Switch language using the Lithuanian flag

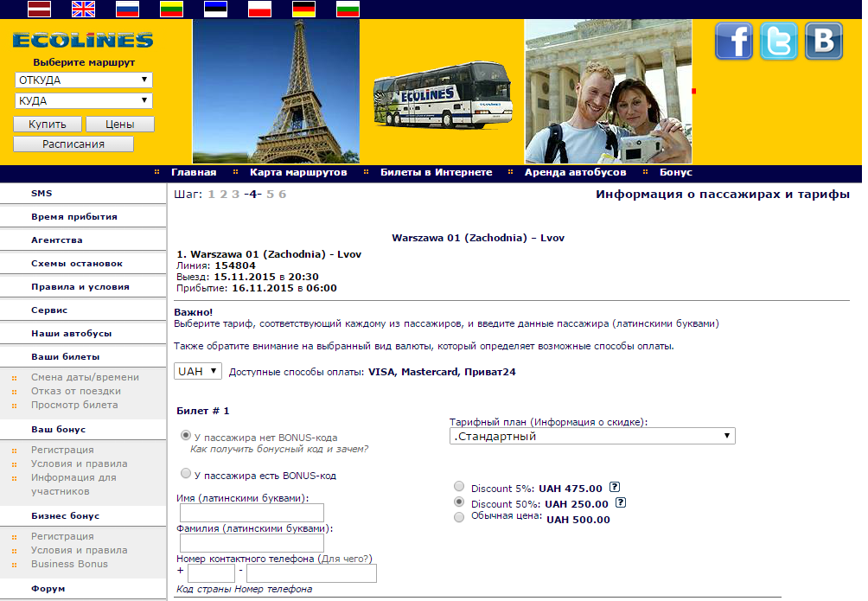(171, 9)
